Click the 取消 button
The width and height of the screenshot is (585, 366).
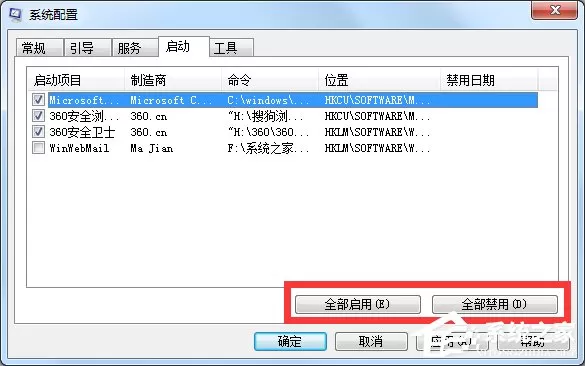[x=371, y=341]
